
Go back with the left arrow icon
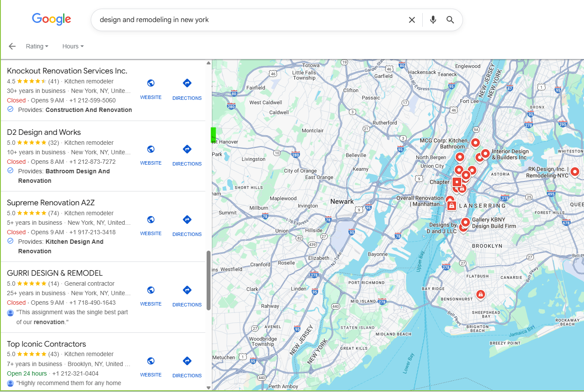[x=12, y=46]
